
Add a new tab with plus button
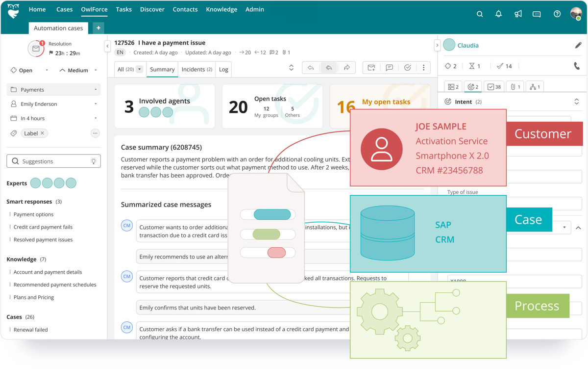pos(98,28)
